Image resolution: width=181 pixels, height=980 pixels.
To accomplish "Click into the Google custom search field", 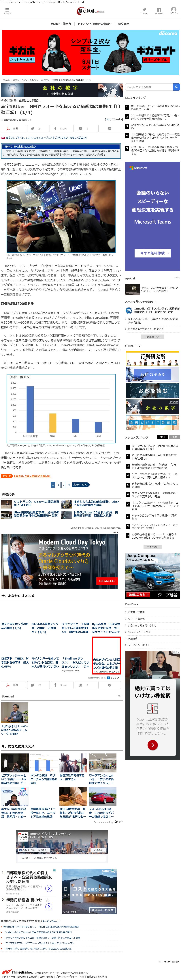I will 149,87.
